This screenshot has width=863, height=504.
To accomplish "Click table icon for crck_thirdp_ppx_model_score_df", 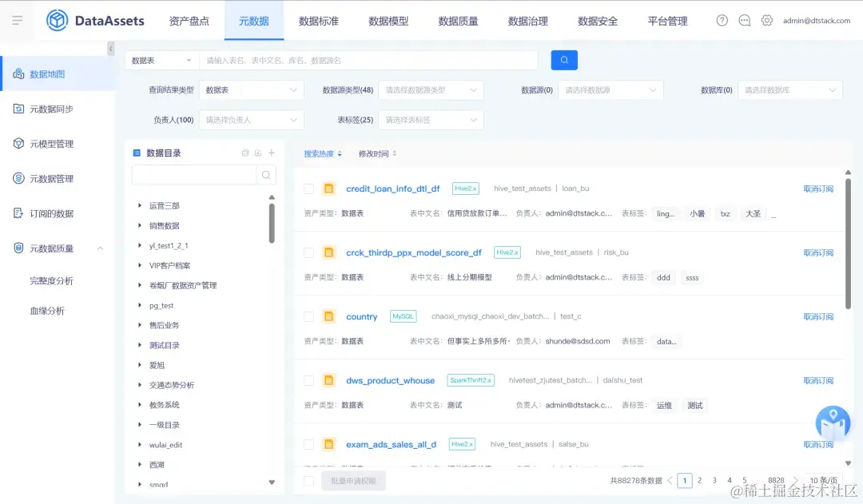I will click(x=328, y=252).
